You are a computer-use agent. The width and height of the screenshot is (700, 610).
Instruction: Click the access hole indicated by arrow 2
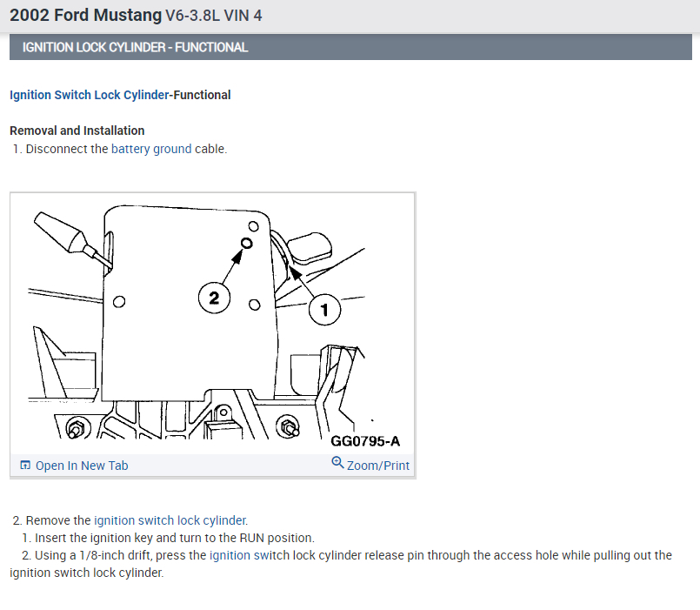(246, 243)
